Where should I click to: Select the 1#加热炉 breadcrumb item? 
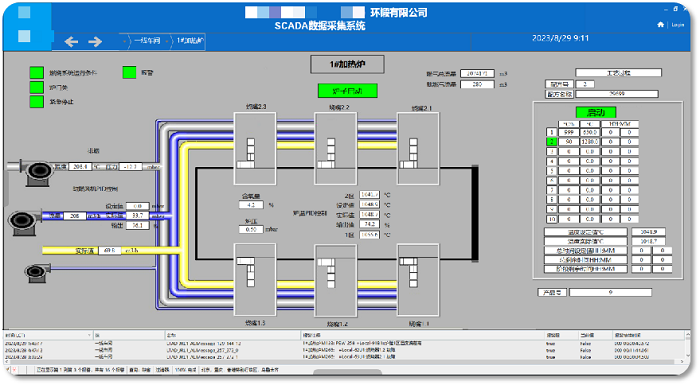coord(191,41)
